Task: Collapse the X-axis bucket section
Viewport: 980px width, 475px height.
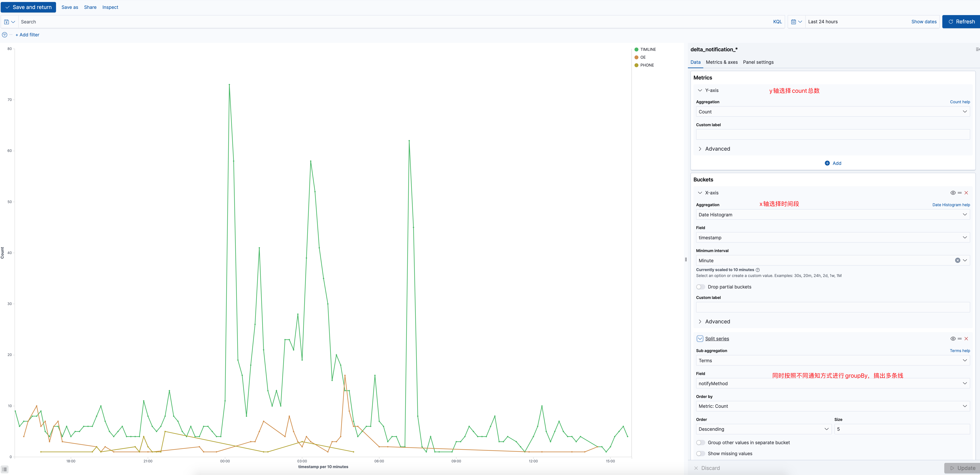Action: pyautogui.click(x=700, y=193)
